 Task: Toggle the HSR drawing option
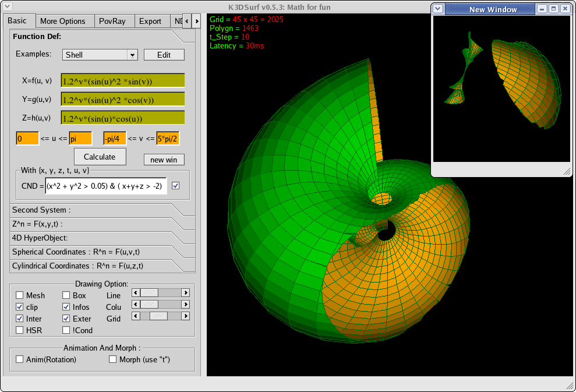tap(20, 330)
